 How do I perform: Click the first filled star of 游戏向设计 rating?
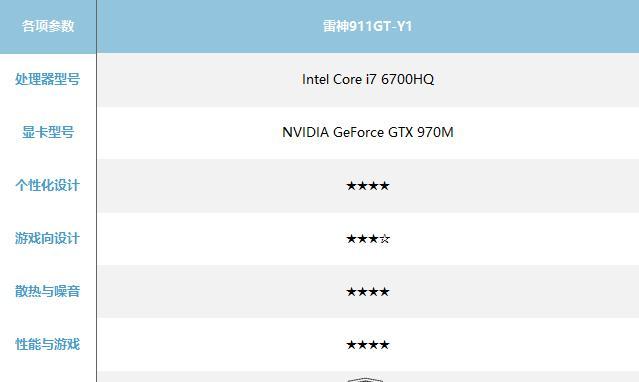click(x=351, y=239)
